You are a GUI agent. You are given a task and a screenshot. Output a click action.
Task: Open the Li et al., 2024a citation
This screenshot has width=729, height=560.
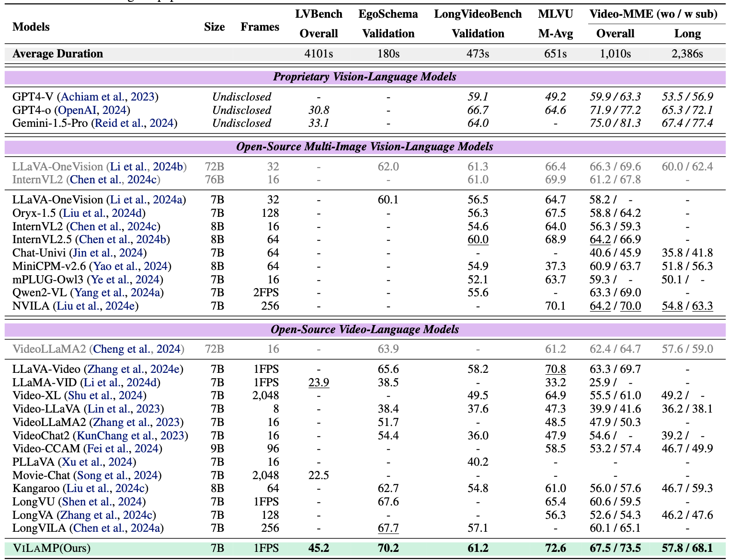[x=146, y=200]
